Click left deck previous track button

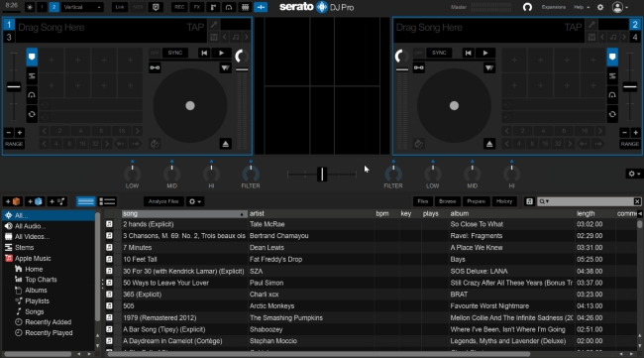(x=204, y=53)
